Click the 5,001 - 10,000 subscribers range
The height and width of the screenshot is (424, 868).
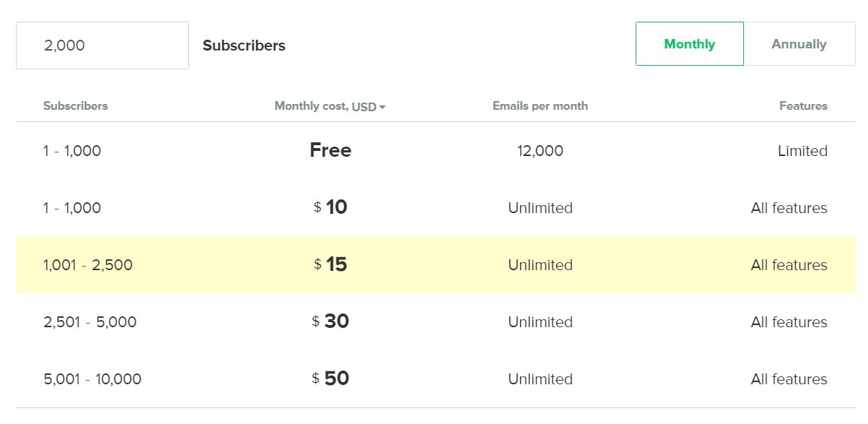tap(92, 379)
